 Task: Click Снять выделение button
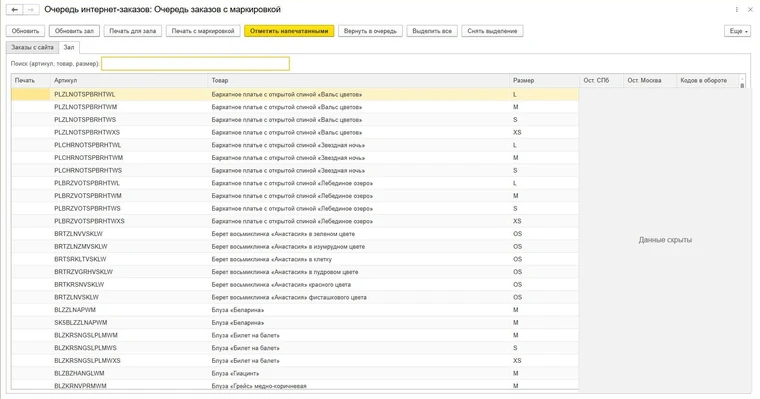(492, 31)
